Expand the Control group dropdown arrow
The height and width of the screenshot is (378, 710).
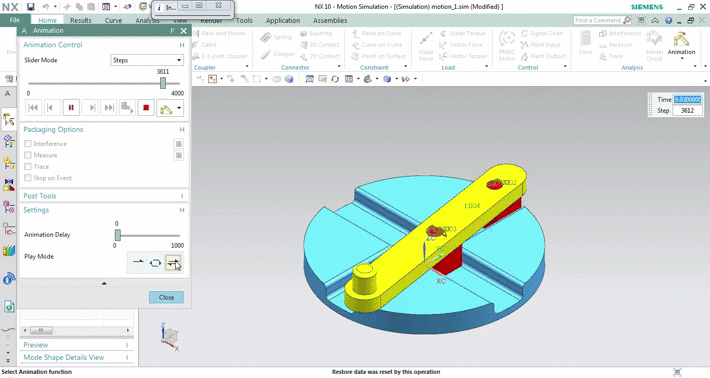pos(565,67)
